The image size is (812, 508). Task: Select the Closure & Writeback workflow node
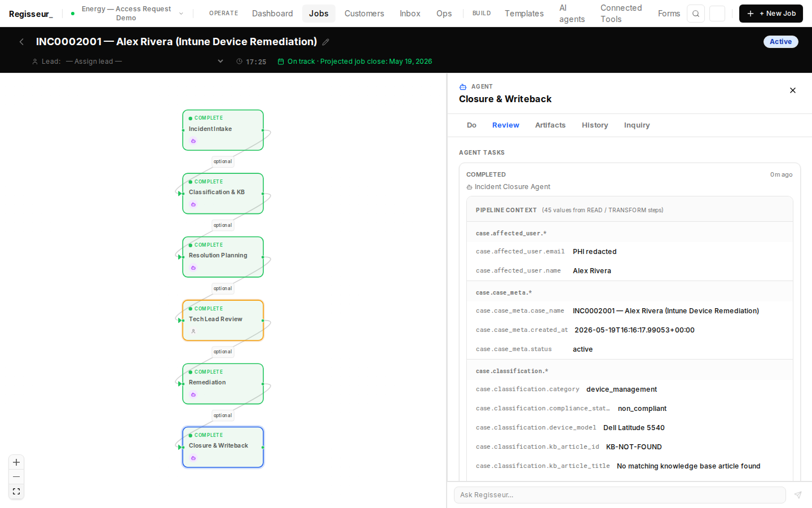pyautogui.click(x=223, y=447)
